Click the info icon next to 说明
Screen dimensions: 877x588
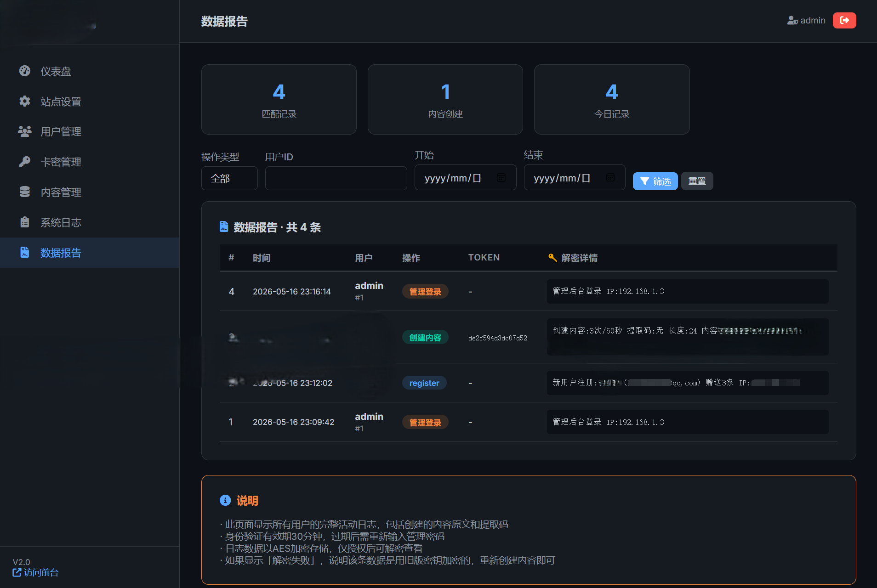(x=225, y=500)
